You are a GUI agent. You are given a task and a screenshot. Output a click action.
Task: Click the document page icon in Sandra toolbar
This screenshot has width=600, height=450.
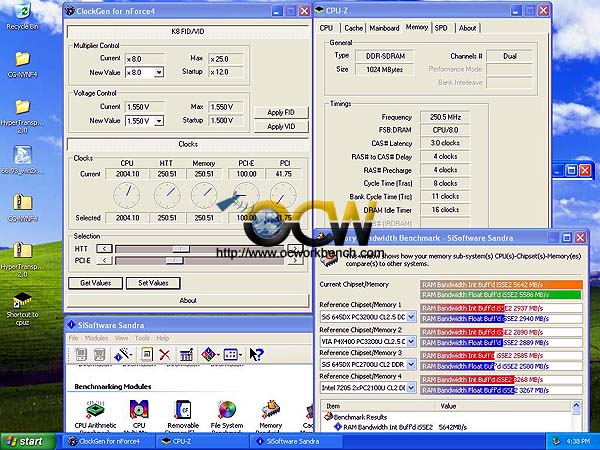coord(147,355)
